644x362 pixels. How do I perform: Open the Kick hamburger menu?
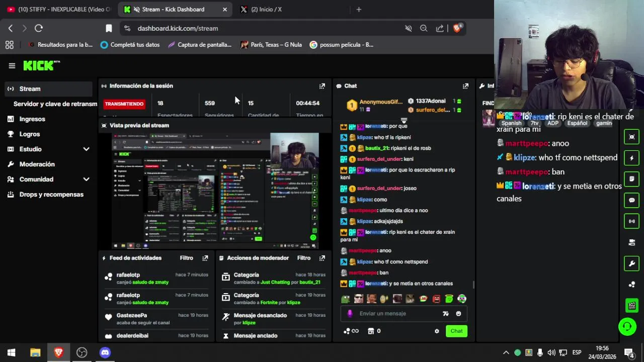click(x=12, y=65)
